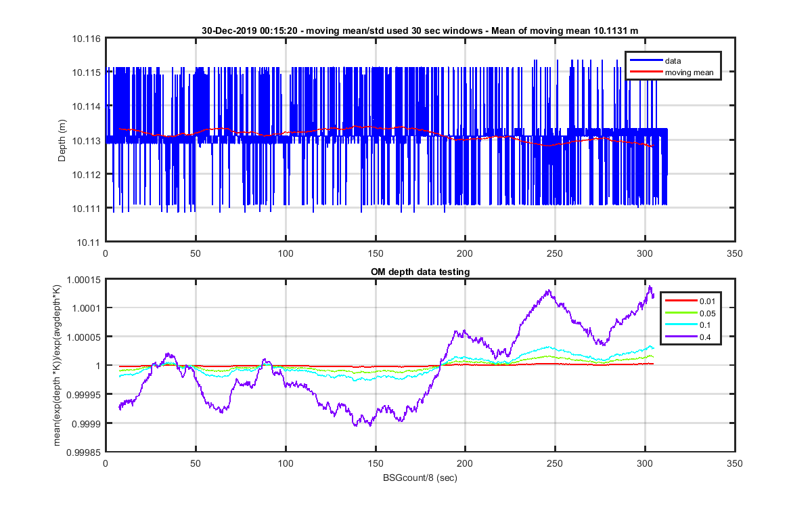Click the top plot title with date 30-Dec-2019
The width and height of the screenshot is (812, 508).
(420, 30)
